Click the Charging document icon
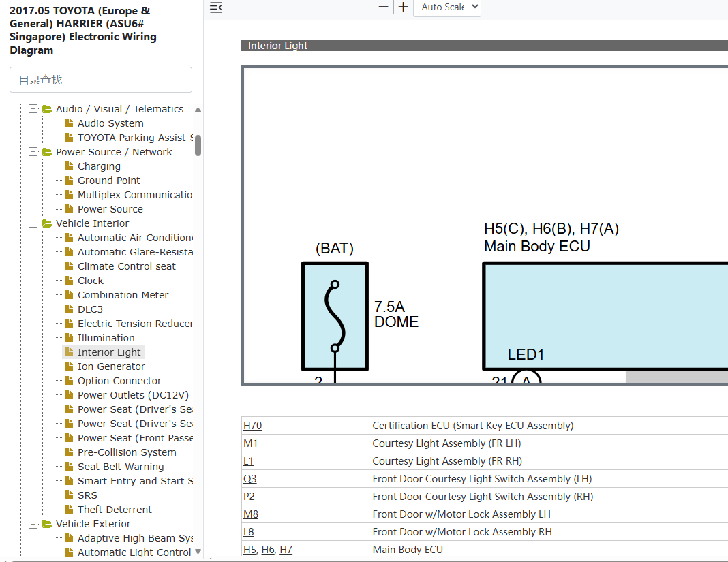The image size is (728, 562). [69, 166]
